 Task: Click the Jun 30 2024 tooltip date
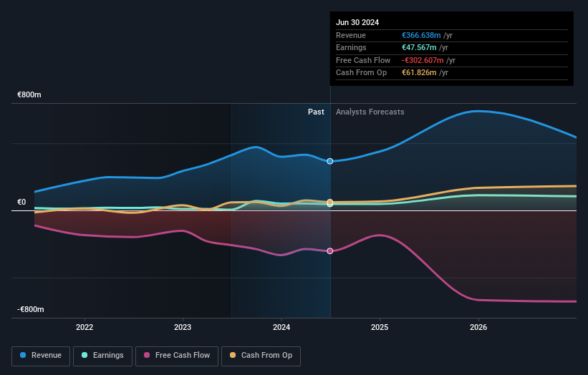tap(357, 22)
